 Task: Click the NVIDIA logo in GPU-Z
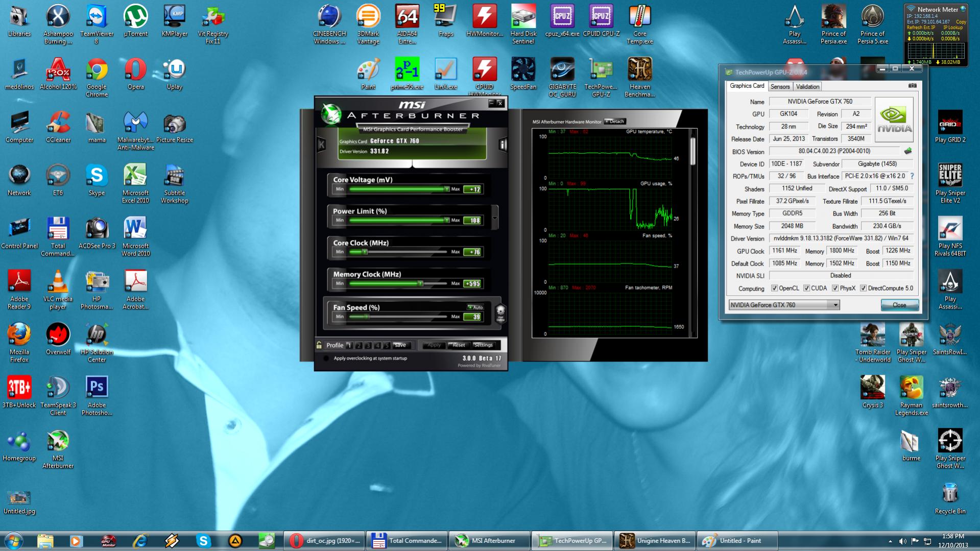click(894, 120)
